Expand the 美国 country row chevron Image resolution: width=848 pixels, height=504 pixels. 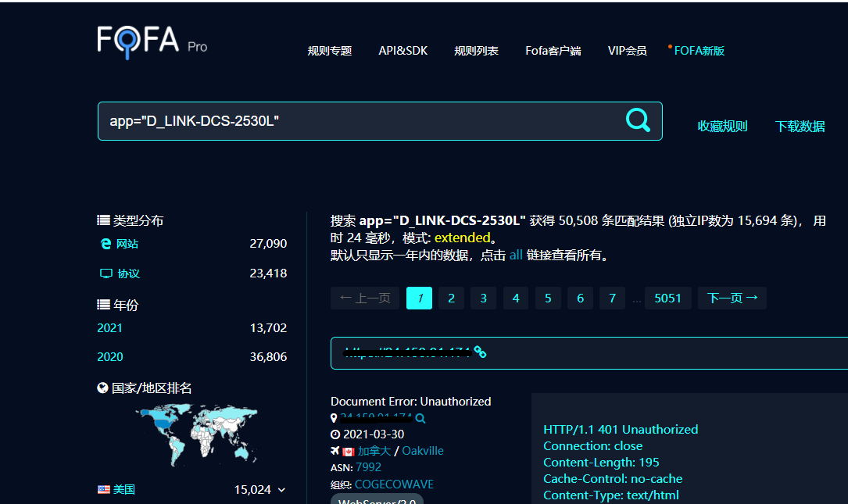click(281, 490)
